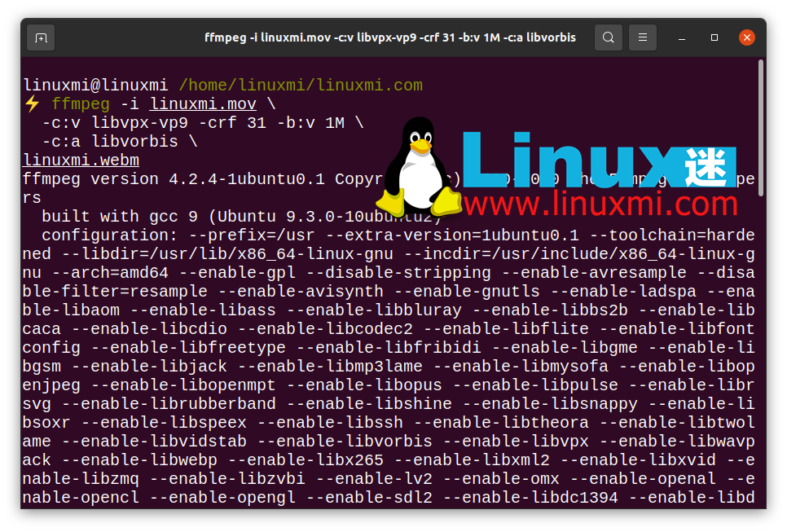Click the linuxmi@linuxmi prompt text
The width and height of the screenshot is (787, 532).
coord(95,86)
